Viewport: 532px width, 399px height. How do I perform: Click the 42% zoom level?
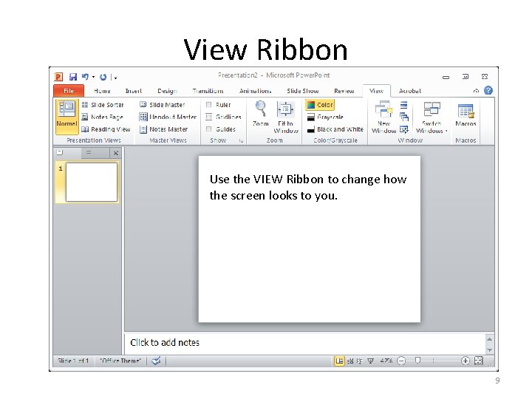[386, 361]
